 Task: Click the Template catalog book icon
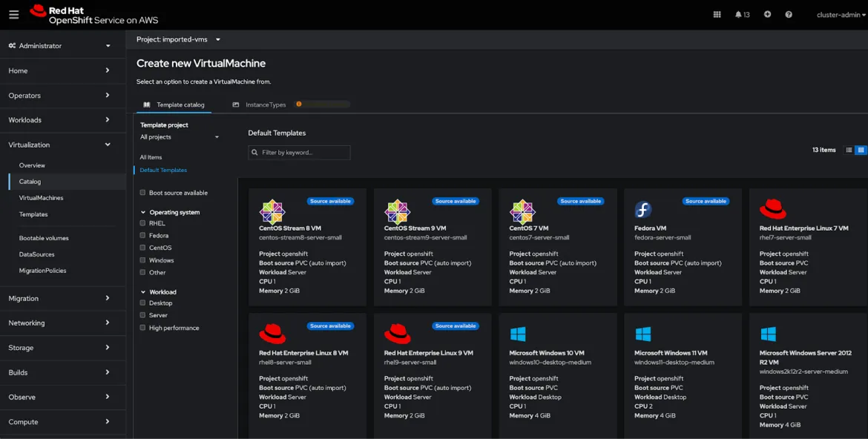click(x=147, y=105)
